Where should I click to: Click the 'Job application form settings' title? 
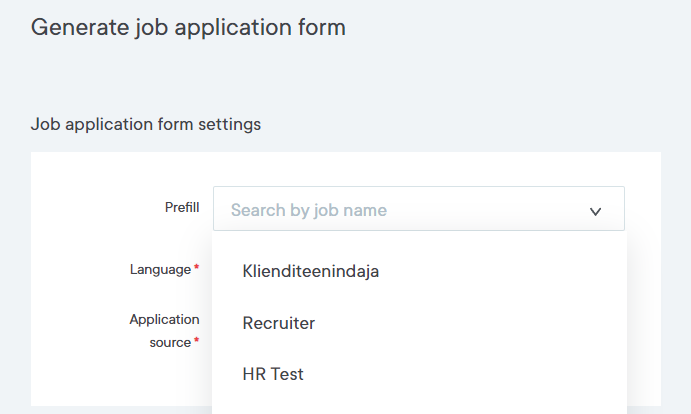tap(146, 124)
